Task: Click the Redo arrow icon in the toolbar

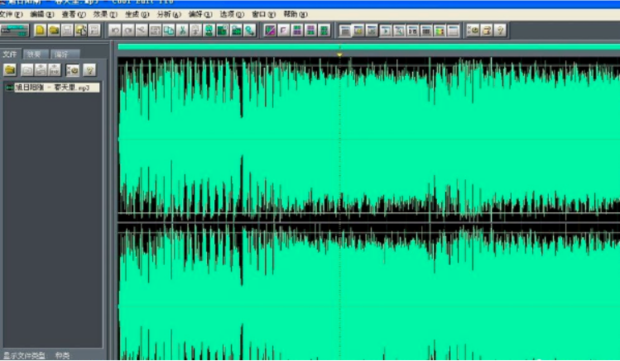Action: pos(128,30)
